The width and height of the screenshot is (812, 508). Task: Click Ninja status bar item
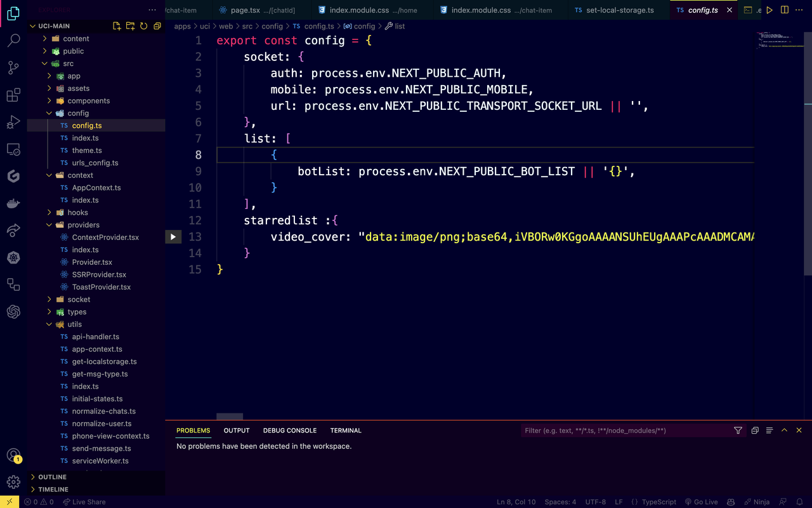[756, 502]
